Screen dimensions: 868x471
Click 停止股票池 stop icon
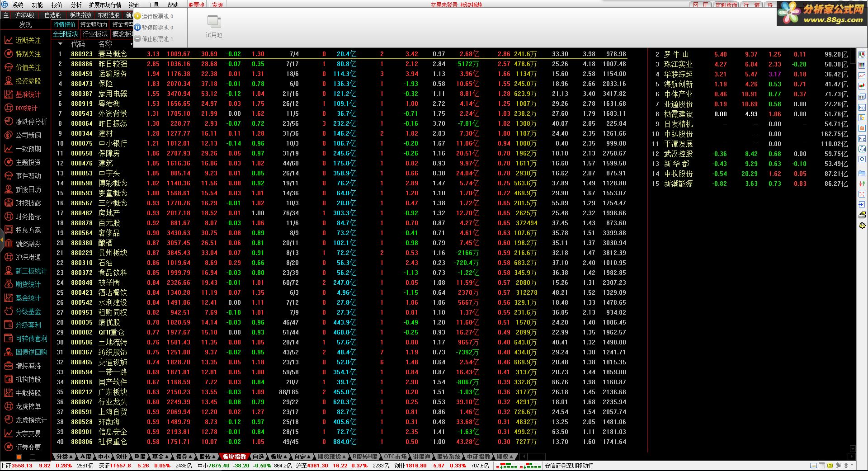tap(137, 39)
